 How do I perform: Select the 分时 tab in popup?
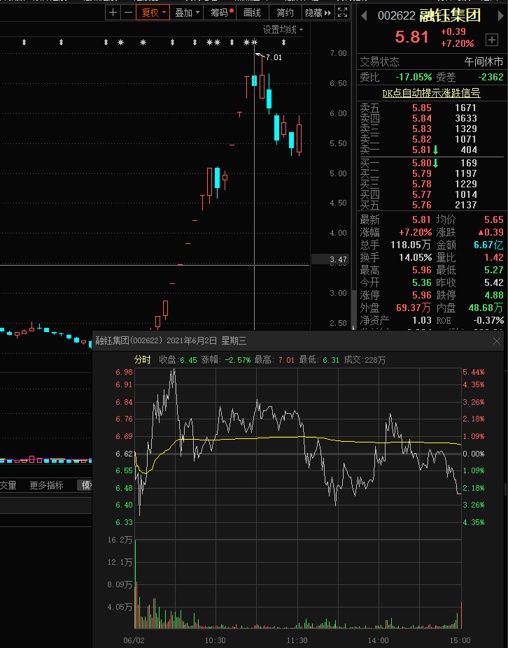[142, 360]
